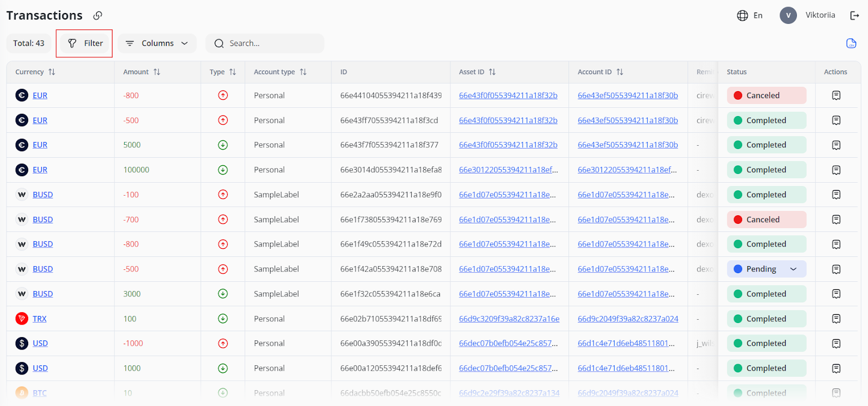The image size is (868, 406).
Task: Click the Viktoriia username label
Action: pos(820,15)
